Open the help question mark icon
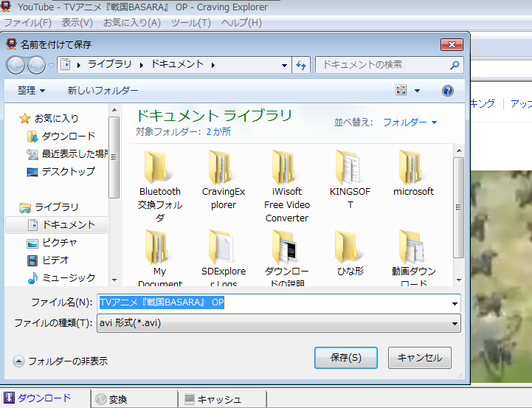 coord(448,91)
